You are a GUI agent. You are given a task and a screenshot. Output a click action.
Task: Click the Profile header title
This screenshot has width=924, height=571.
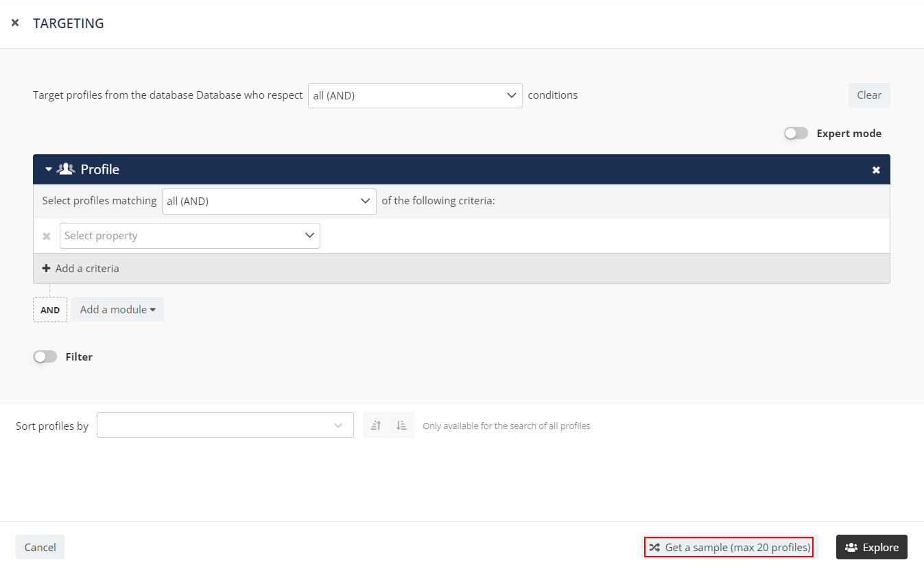tap(100, 169)
